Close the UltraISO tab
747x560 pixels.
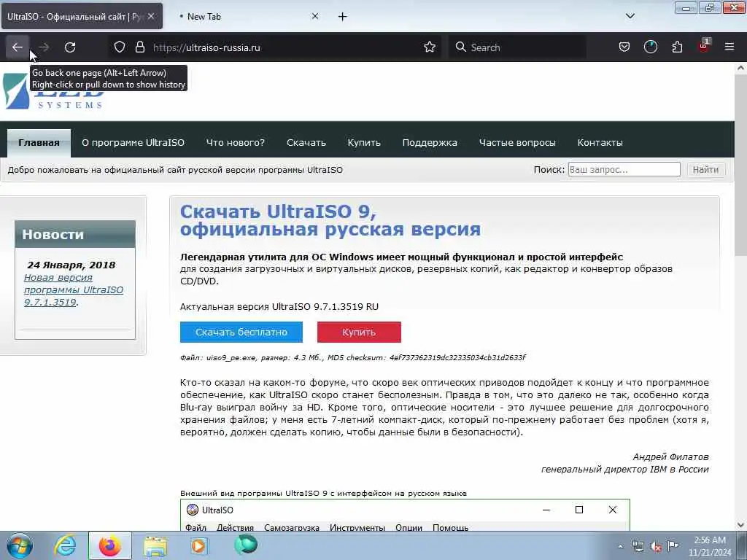[151, 16]
